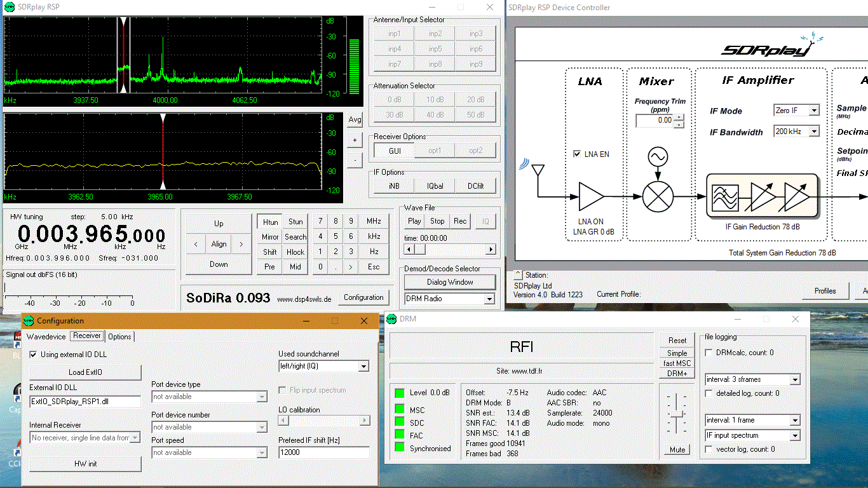Enable detailed log checkbox
Screen dimensions: 868x488
tap(709, 393)
